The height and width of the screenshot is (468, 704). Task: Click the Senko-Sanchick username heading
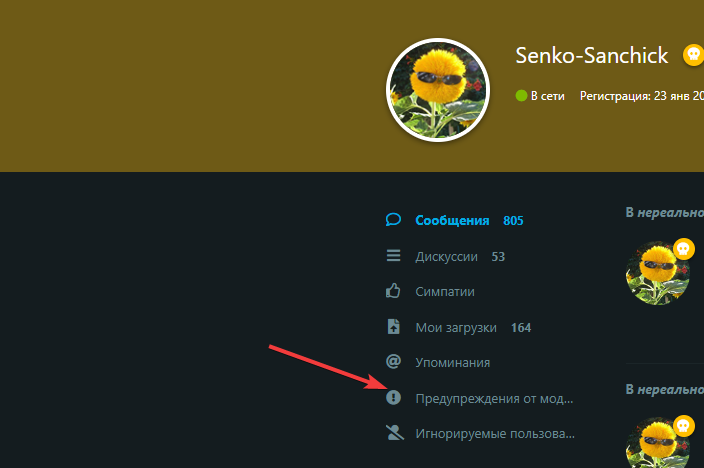(591, 56)
